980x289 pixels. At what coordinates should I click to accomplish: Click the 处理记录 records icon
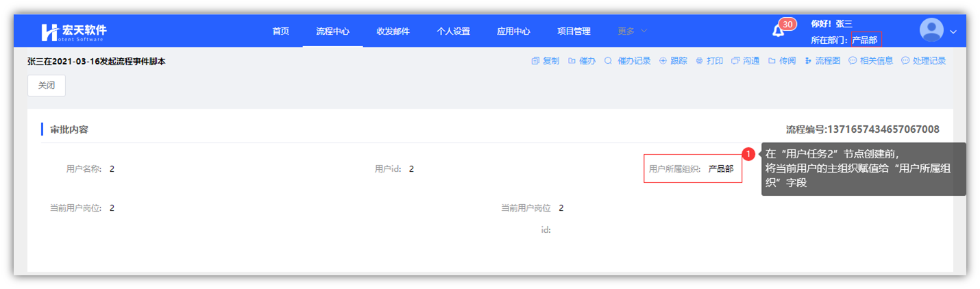click(905, 61)
